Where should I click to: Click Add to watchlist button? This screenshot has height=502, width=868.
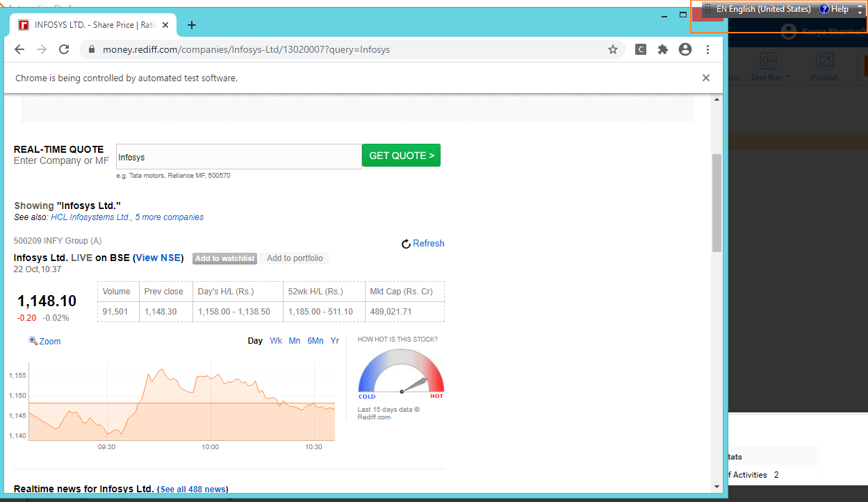[x=224, y=258]
